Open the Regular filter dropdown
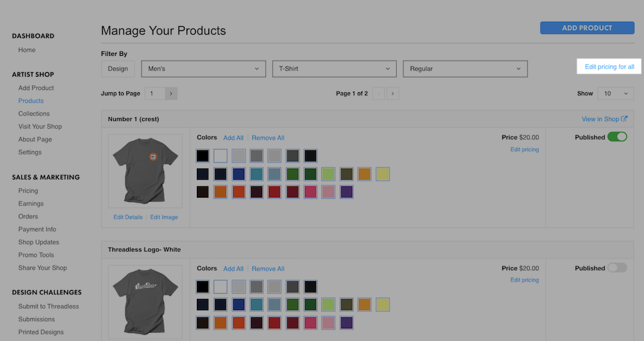This screenshot has height=341, width=644. [465, 69]
